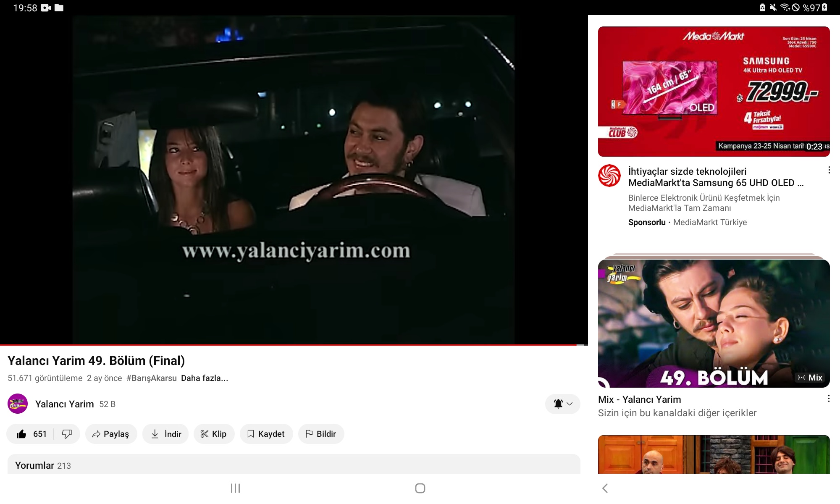Tap the dislike thumbs-down icon
This screenshot has height=504, width=840.
pos(67,434)
